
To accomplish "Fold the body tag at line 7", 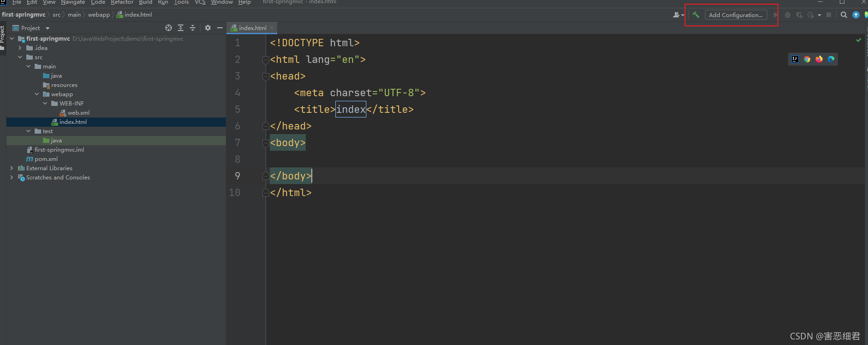I will pyautogui.click(x=266, y=143).
